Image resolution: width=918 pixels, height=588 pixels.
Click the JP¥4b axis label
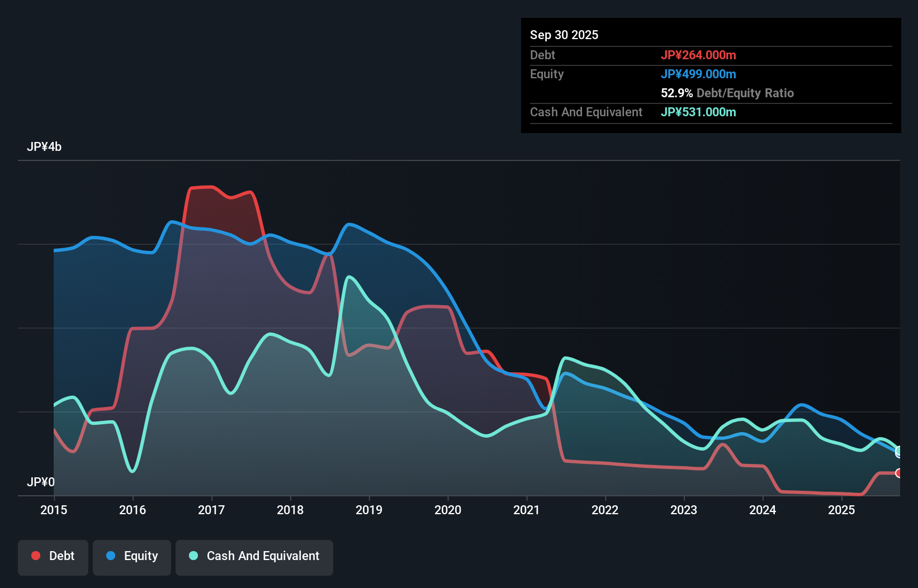click(x=45, y=146)
